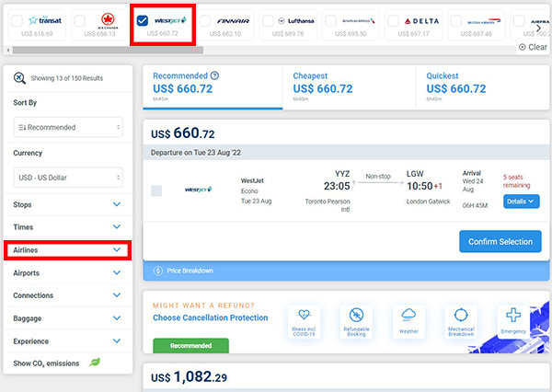
Task: Select the WestJet flight row checkbox
Action: point(156,190)
